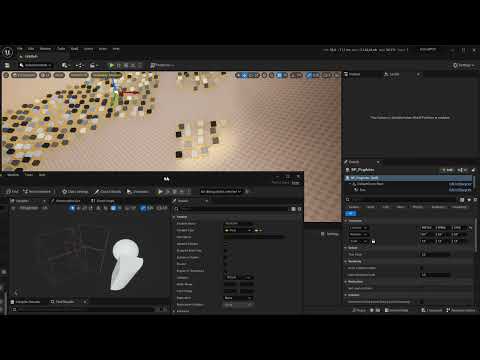Toggle grid snap in Blueprint viewport toolbar

[113, 208]
